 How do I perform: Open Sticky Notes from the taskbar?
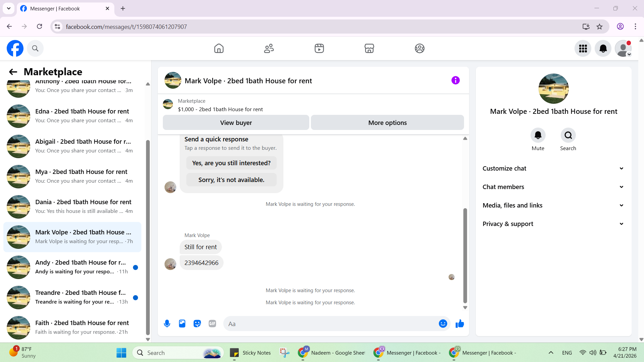coord(250,353)
